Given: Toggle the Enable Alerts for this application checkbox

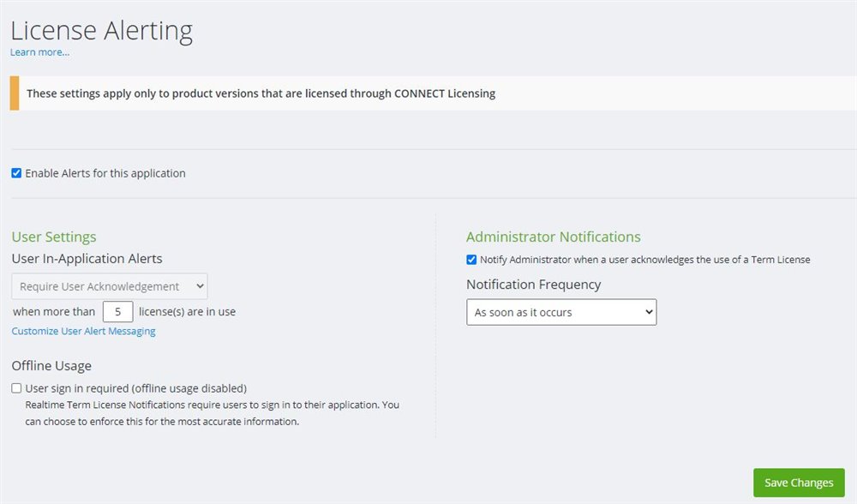Looking at the screenshot, I should [x=16, y=173].
